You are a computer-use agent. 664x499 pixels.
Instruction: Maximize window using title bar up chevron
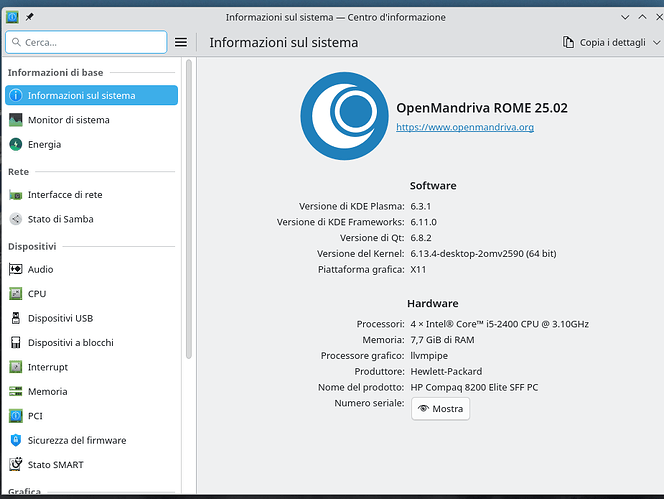[x=642, y=17]
